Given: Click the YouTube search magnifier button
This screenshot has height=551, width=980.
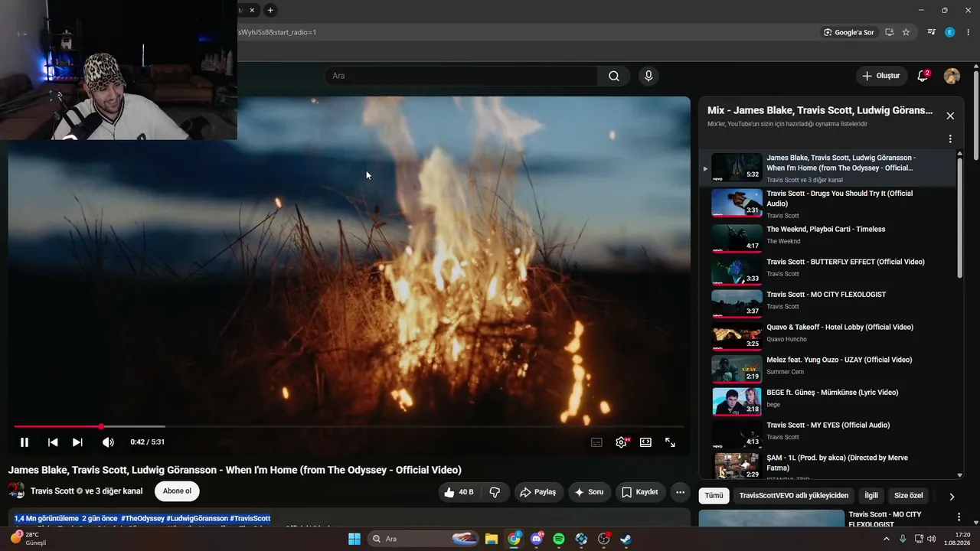Looking at the screenshot, I should coord(614,76).
